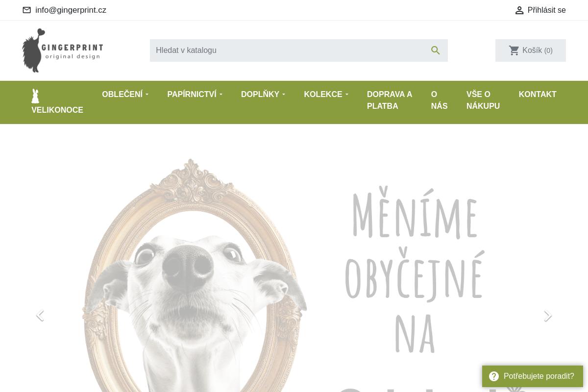Open Doprava a platba page
The image size is (588, 392).
(x=390, y=100)
